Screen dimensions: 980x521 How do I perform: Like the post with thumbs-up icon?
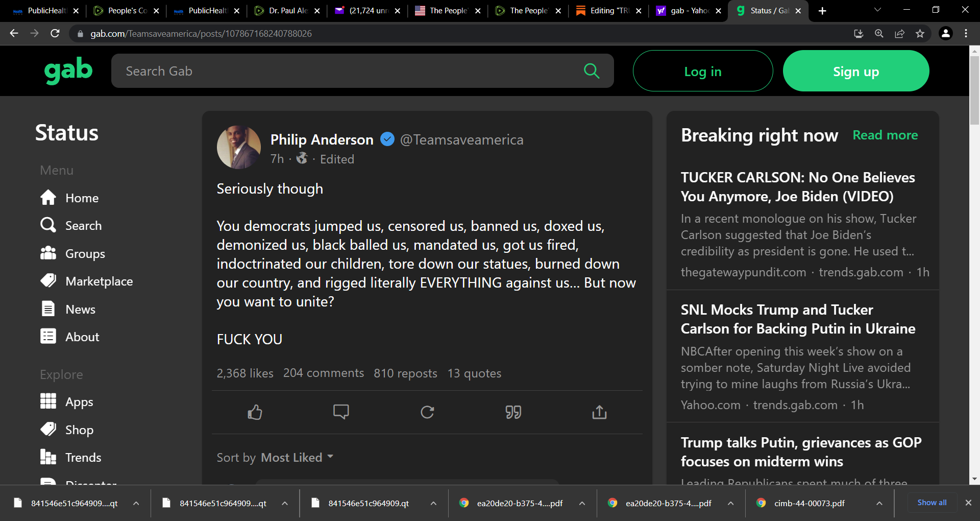click(255, 412)
